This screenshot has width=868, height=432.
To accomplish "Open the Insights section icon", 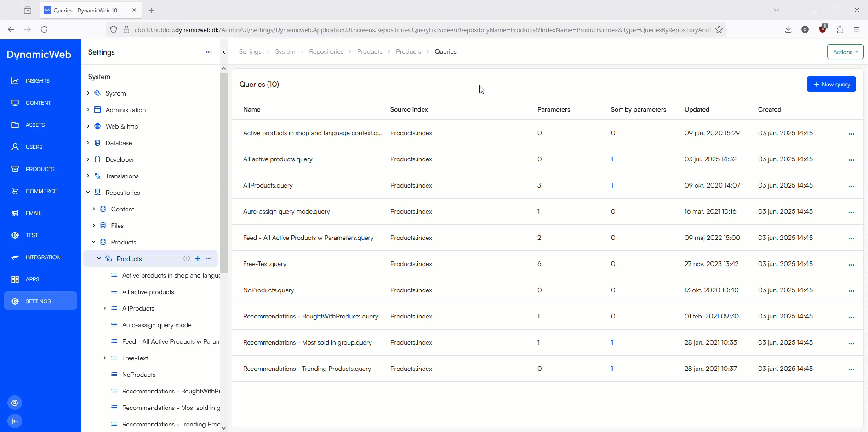I will click(x=15, y=81).
